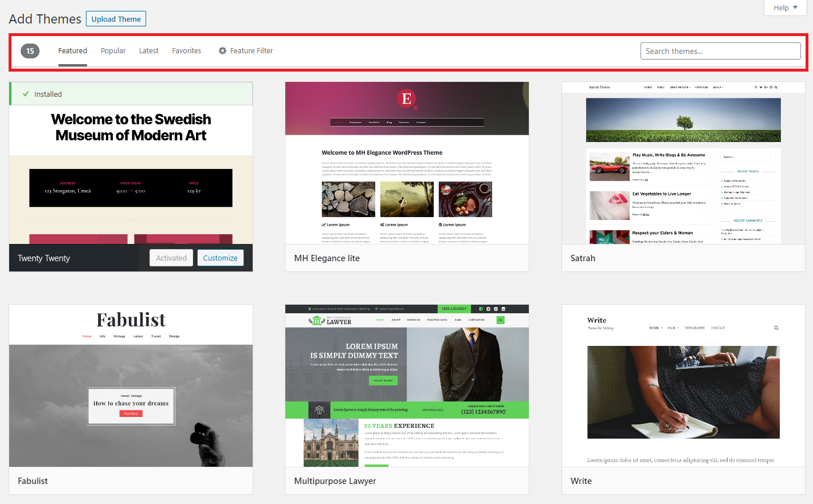
Task: Switch to the Popular themes tab
Action: pyautogui.click(x=113, y=50)
